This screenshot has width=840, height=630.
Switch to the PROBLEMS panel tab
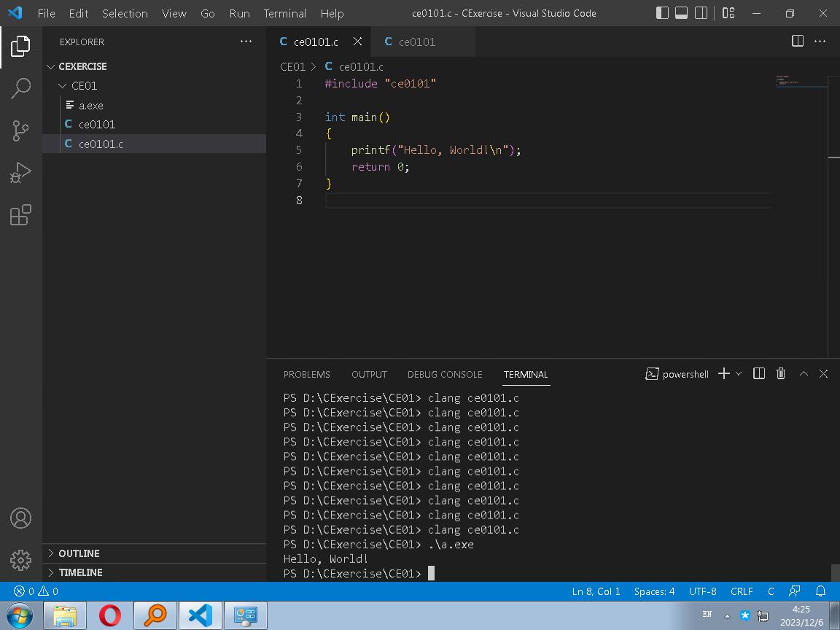point(306,374)
